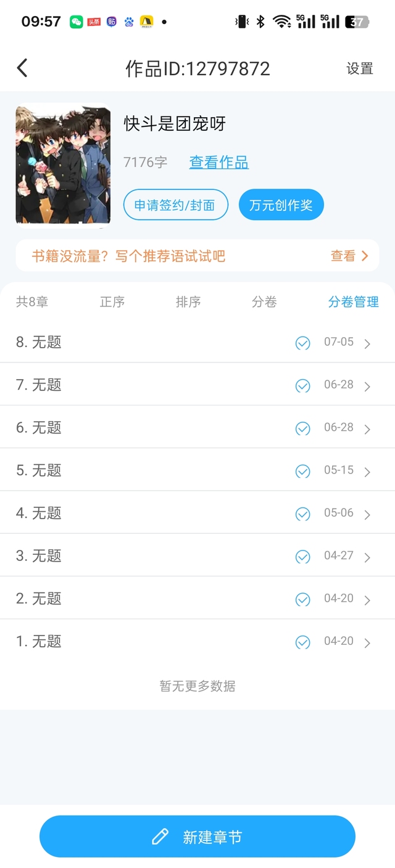The image size is (395, 868).
Task: Tap the vibrate mode status icon
Action: pos(241,22)
